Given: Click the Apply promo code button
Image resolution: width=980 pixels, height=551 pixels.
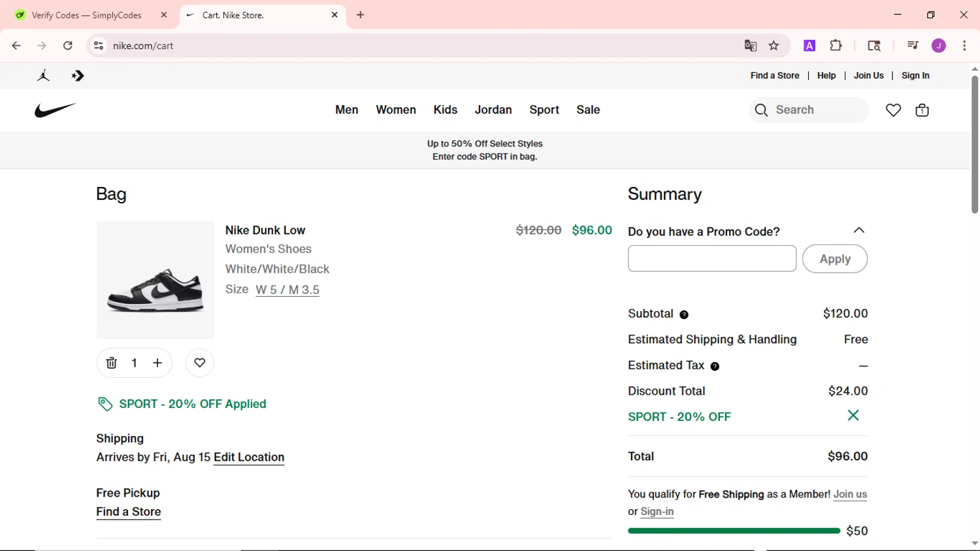Looking at the screenshot, I should (x=835, y=259).
